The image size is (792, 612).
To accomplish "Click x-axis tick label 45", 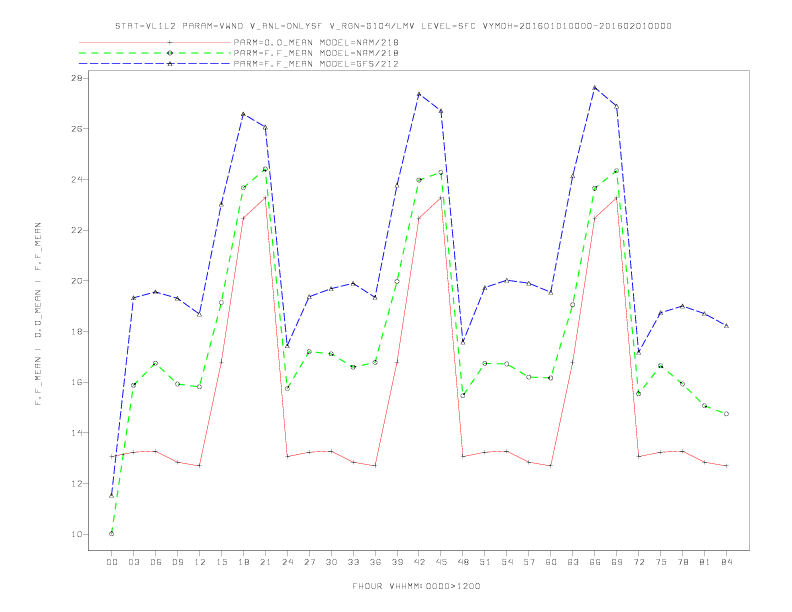I will click(x=441, y=562).
